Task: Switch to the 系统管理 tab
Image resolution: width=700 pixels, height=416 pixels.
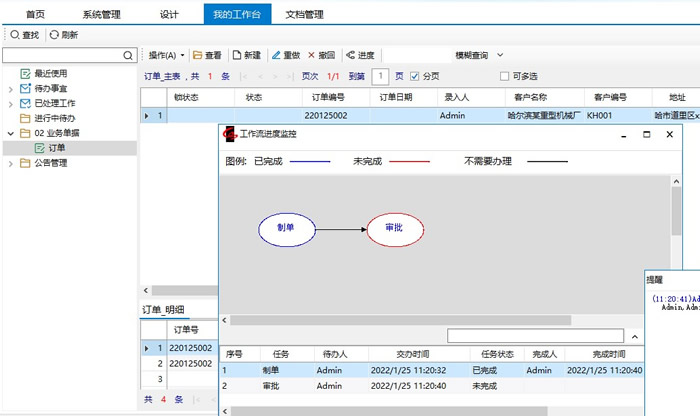Action: pos(102,14)
